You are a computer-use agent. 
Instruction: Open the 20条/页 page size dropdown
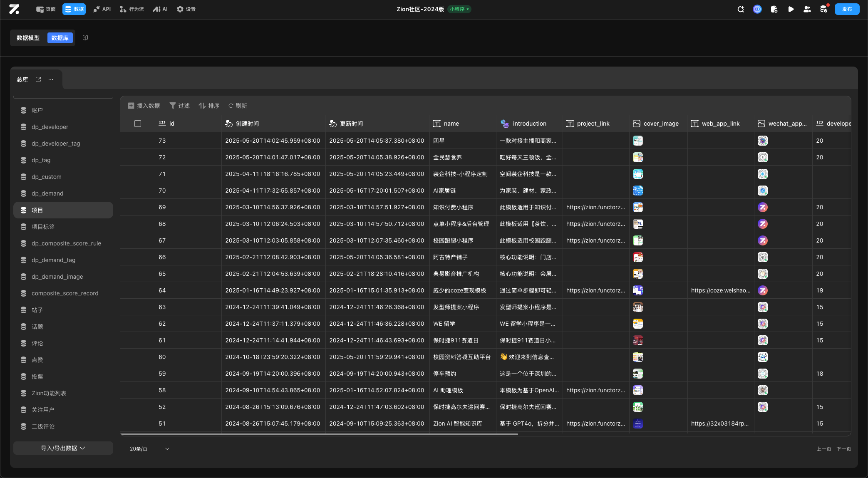pyautogui.click(x=149, y=449)
